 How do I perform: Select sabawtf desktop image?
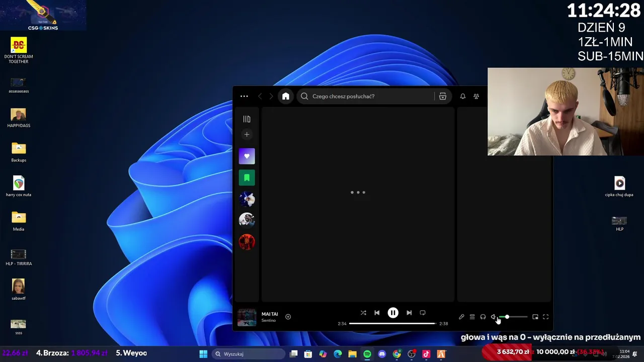click(19, 290)
